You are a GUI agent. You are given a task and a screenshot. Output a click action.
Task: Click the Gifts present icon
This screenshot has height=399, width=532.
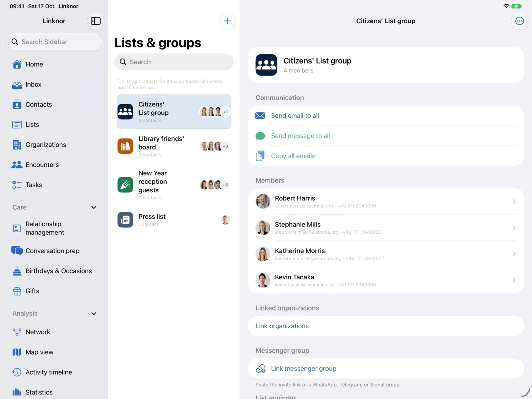point(17,291)
